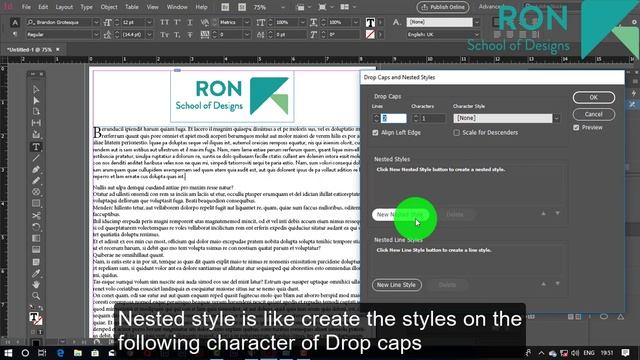
Task: Open the Object menu
Action: [x=109, y=7]
